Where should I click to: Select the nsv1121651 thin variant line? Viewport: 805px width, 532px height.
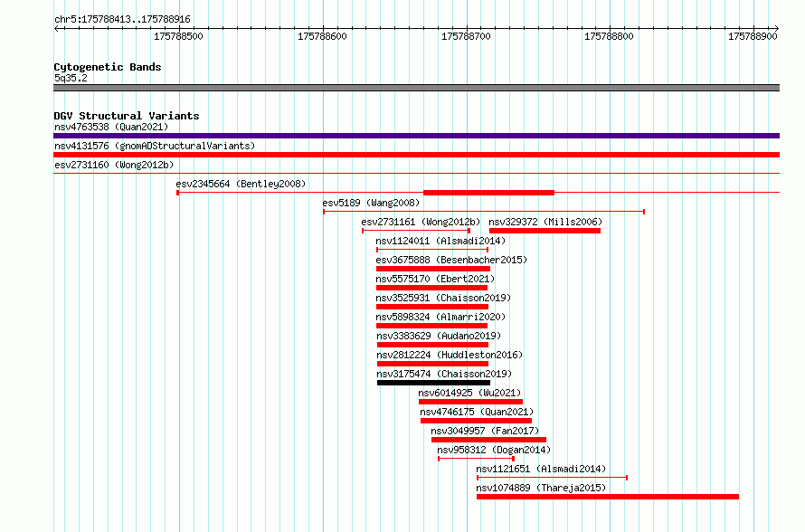click(x=553, y=478)
